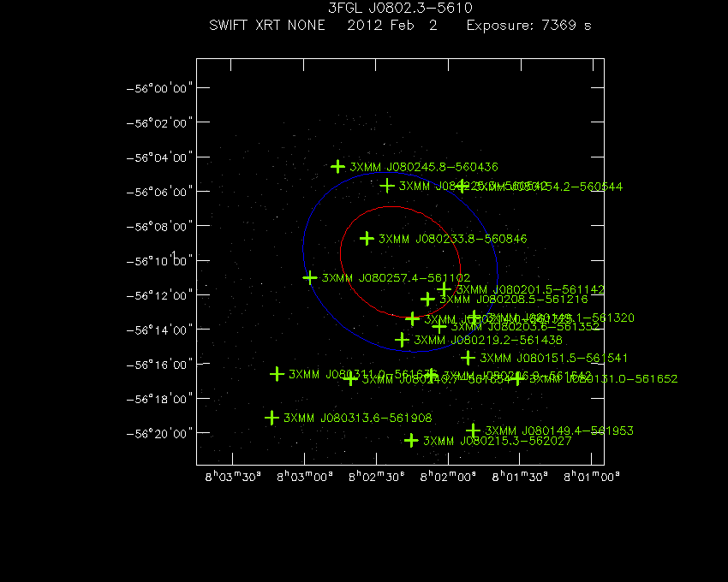Click the label 3XMM J080313.6-561908

tap(357, 418)
